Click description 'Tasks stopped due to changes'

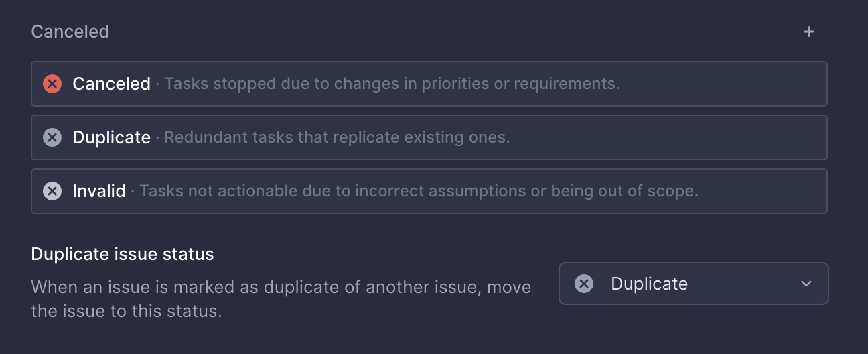[392, 84]
